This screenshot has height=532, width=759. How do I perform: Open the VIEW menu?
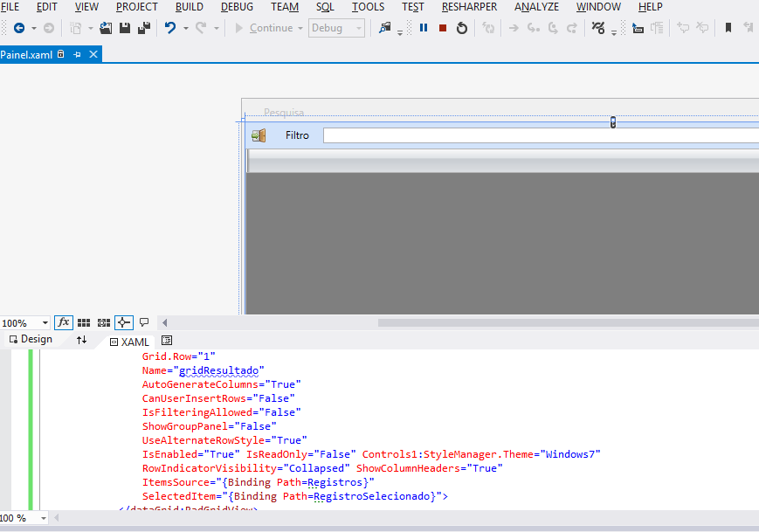[86, 7]
